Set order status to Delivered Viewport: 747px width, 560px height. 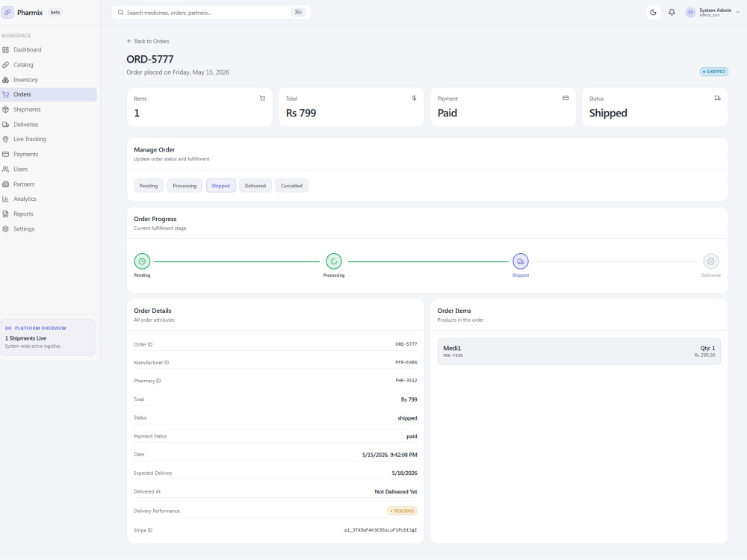255,186
